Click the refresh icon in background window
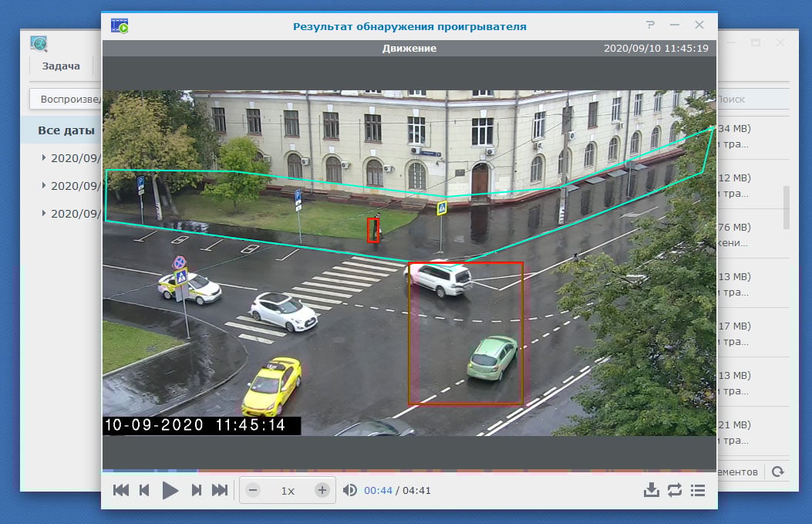This screenshot has width=812, height=524. click(x=777, y=472)
